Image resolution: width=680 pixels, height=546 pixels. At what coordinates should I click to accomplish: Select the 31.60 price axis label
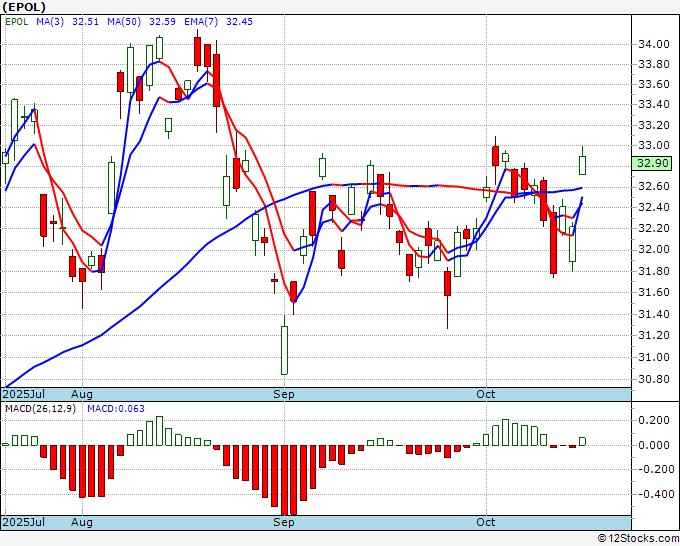pyautogui.click(x=653, y=292)
